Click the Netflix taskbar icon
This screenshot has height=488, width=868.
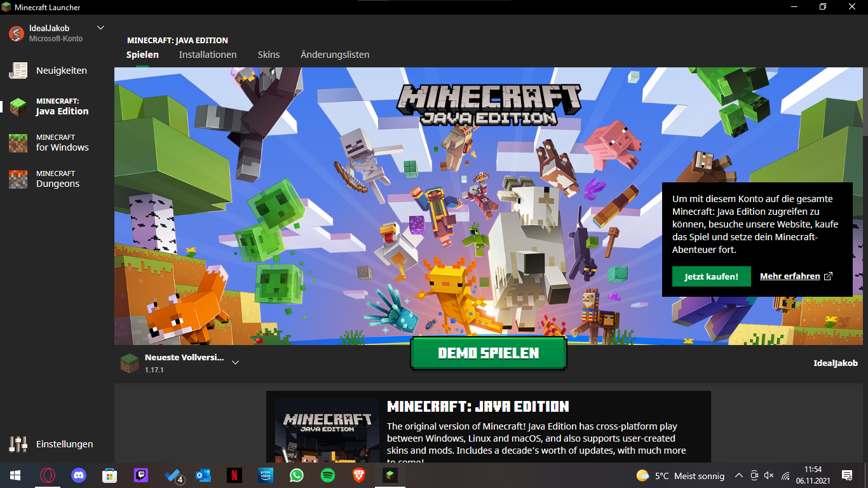(234, 475)
